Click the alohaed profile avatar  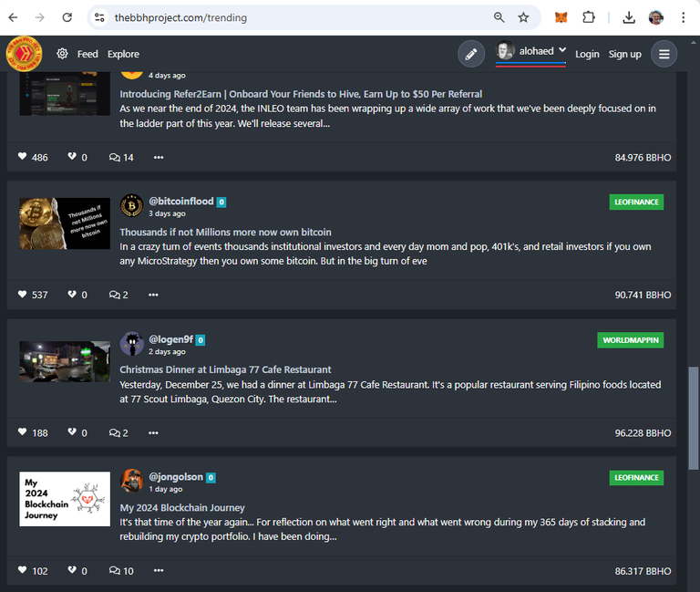[505, 50]
